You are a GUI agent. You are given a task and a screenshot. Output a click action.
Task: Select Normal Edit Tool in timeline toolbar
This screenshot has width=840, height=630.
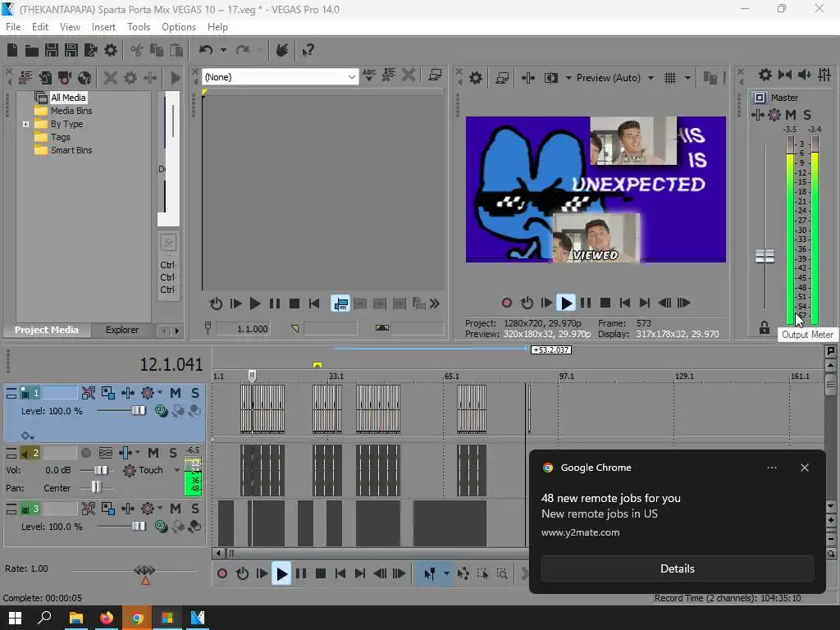[x=430, y=573]
